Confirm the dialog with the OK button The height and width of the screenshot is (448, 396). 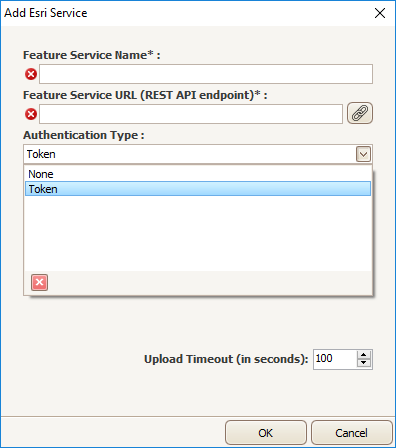pos(266,433)
